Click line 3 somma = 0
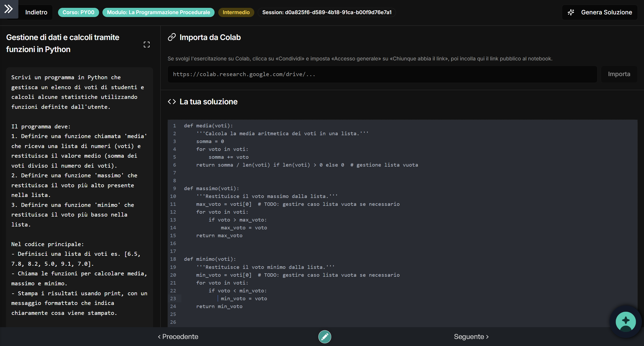Image resolution: width=644 pixels, height=346 pixels. click(210, 141)
